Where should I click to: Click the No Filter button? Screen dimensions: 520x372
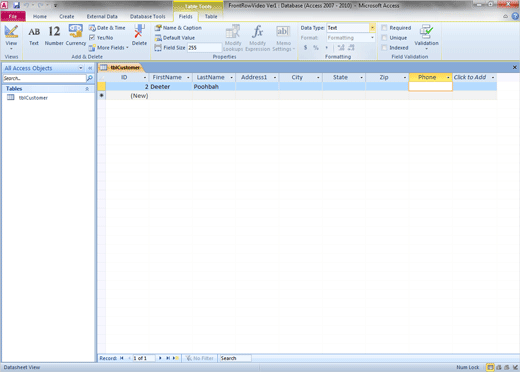point(199,358)
